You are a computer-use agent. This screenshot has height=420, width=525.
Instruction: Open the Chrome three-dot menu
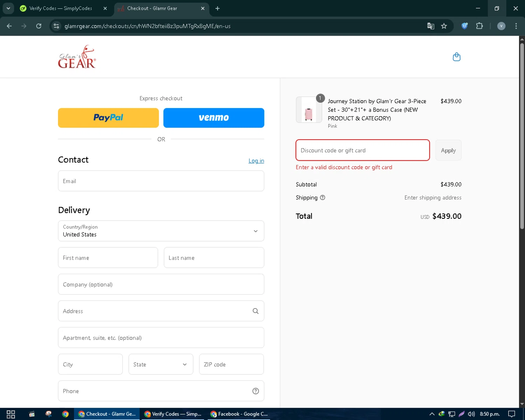(516, 26)
